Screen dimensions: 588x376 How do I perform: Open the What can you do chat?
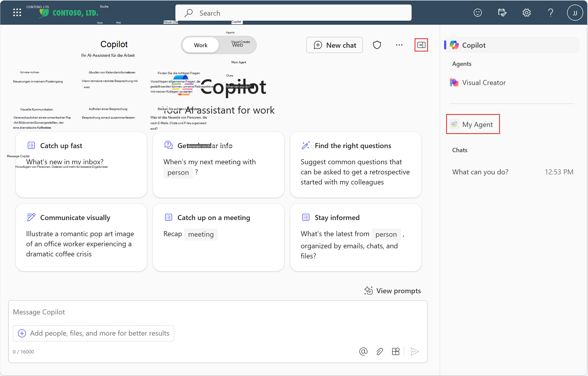[x=480, y=172]
